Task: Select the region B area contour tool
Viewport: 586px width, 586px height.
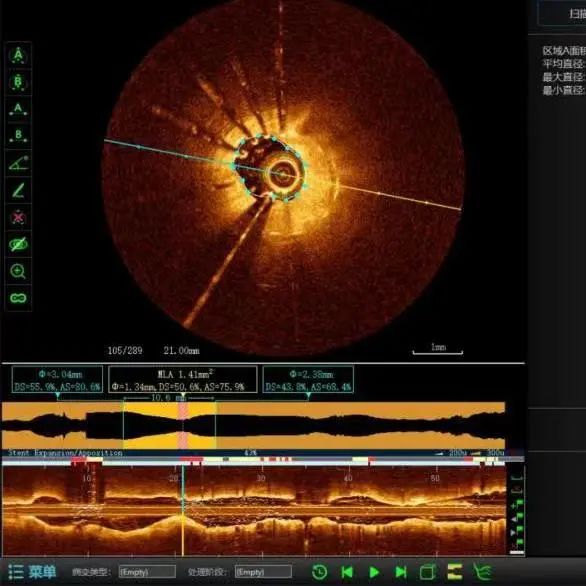Action: [x=18, y=82]
